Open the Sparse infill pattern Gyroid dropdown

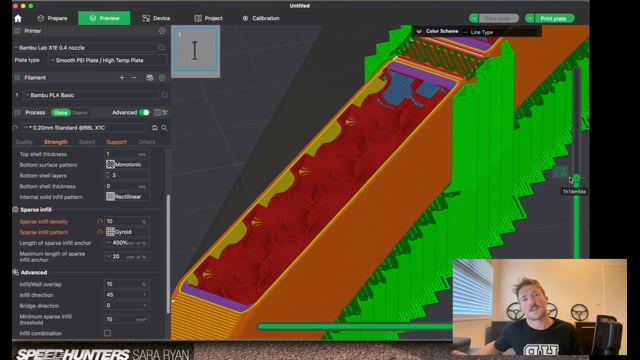[127, 232]
